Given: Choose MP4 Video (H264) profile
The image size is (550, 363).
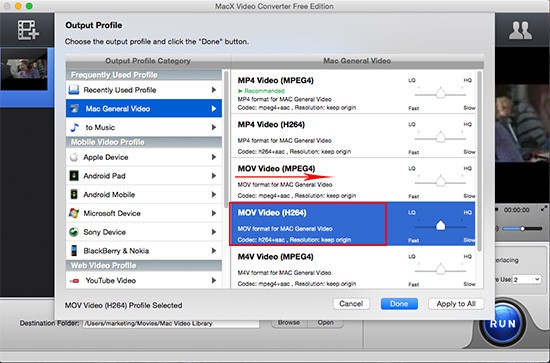Looking at the screenshot, I should tap(353, 136).
